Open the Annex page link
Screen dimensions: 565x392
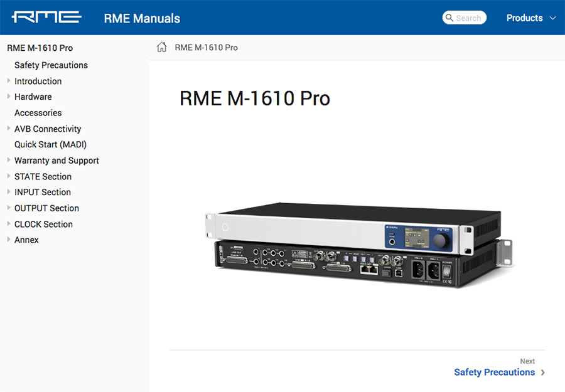tap(26, 240)
